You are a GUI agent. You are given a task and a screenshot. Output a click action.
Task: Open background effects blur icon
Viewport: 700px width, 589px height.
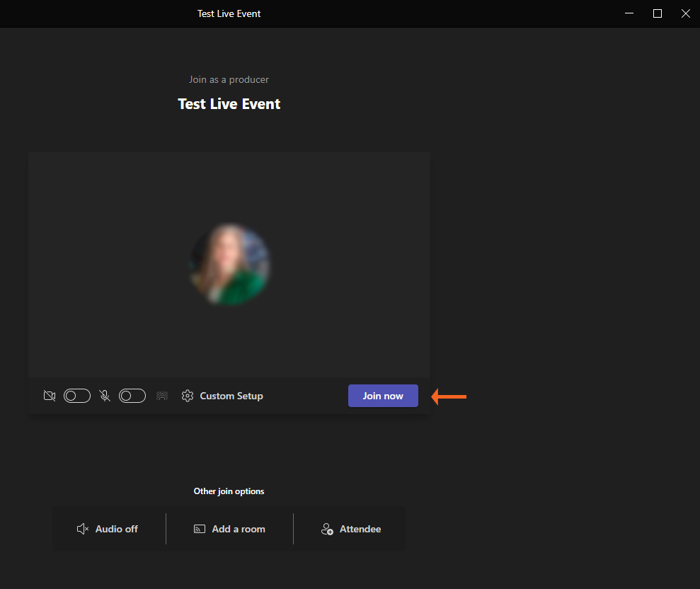[x=162, y=396]
